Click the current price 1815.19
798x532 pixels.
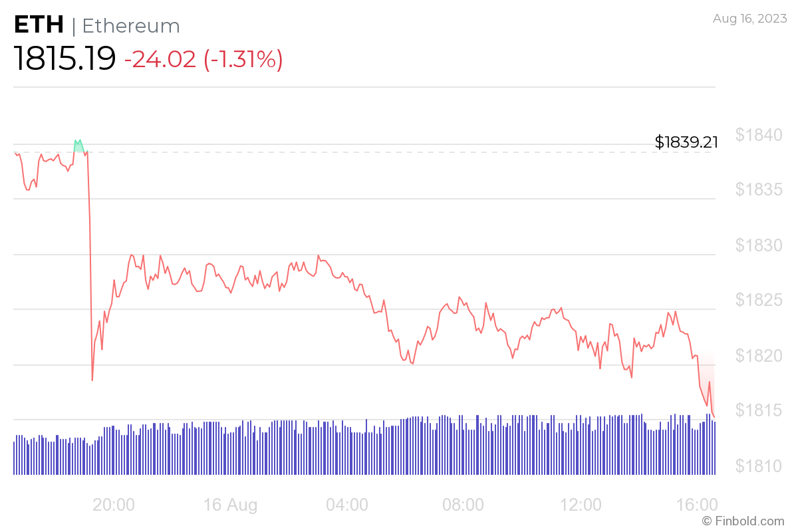pos(65,59)
